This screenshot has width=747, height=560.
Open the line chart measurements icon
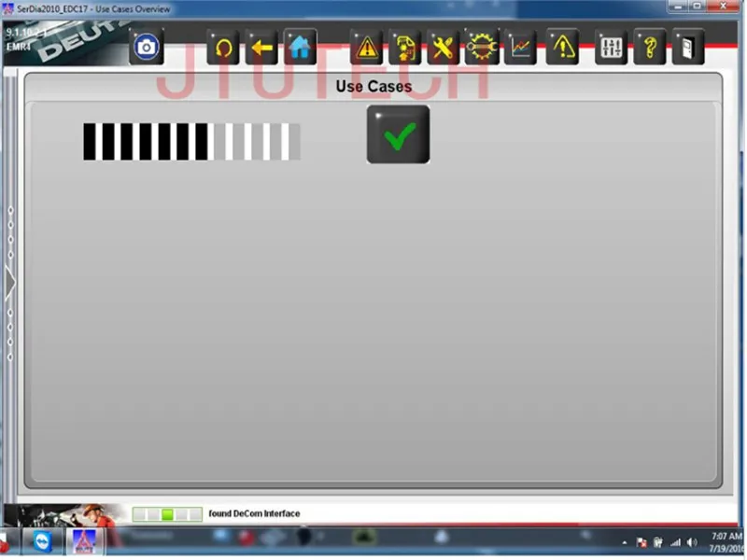coord(520,48)
